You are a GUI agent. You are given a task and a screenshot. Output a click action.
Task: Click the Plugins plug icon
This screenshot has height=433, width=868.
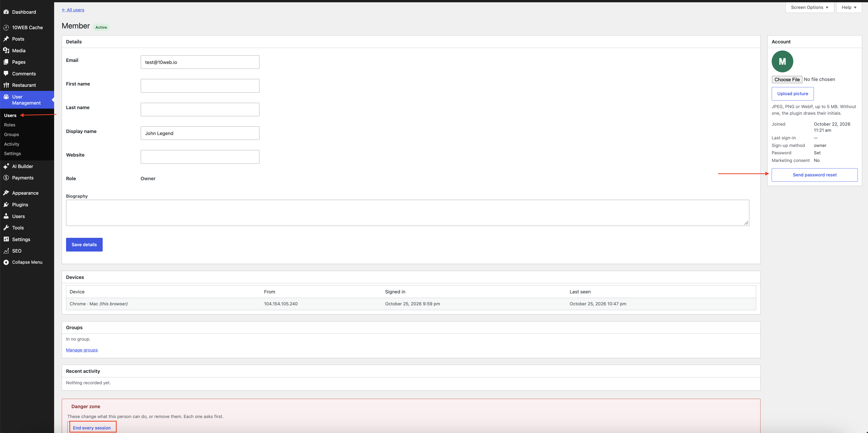(6, 205)
